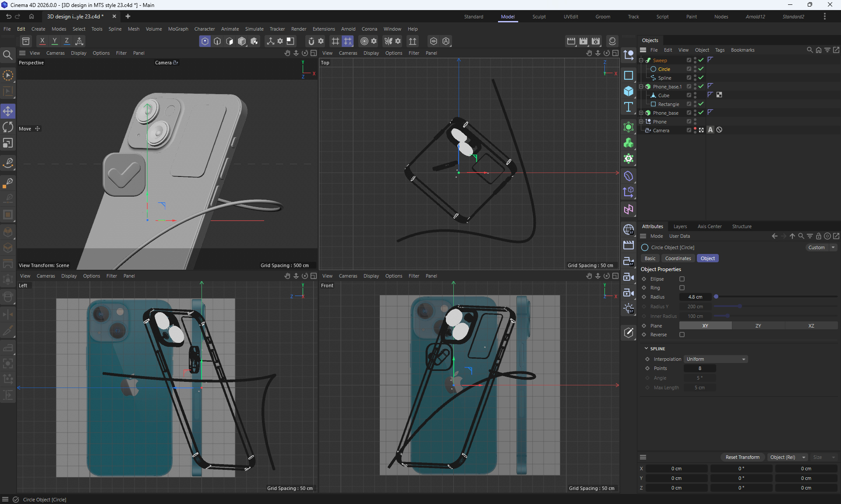Click the Render to Picture Viewer icon
The width and height of the screenshot is (841, 504).
point(583,41)
